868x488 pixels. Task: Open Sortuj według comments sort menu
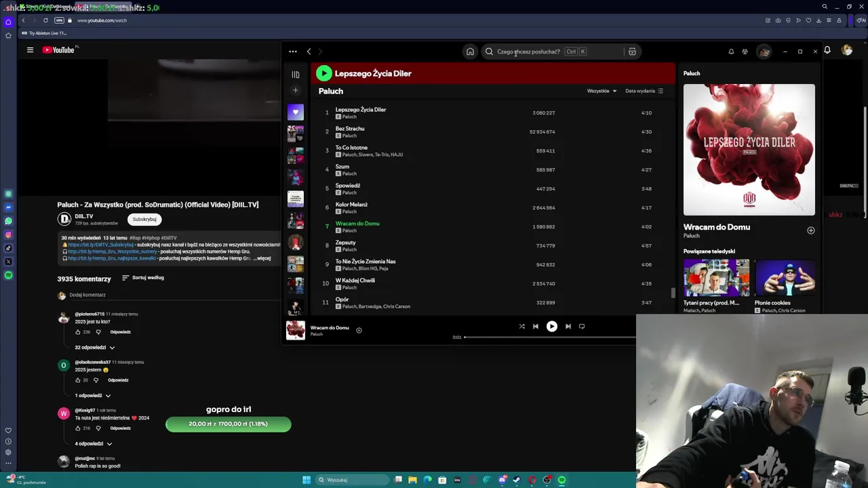[143, 278]
